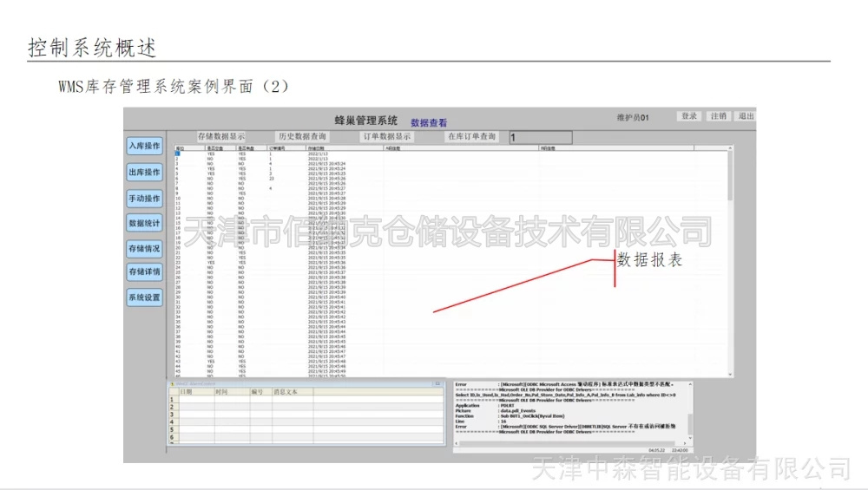Image resolution: width=868 pixels, height=490 pixels.
Task: Click the 登录 login button
Action: [689, 116]
